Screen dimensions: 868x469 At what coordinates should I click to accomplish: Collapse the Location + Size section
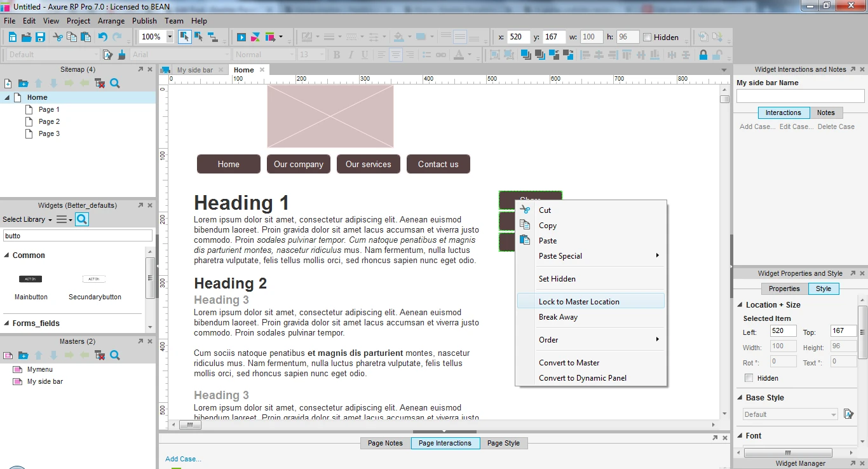point(740,305)
